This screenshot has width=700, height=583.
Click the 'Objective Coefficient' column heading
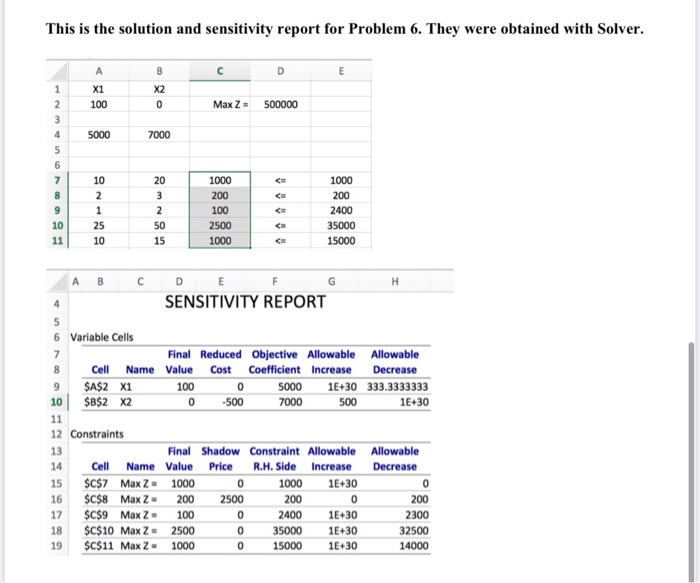pos(275,362)
